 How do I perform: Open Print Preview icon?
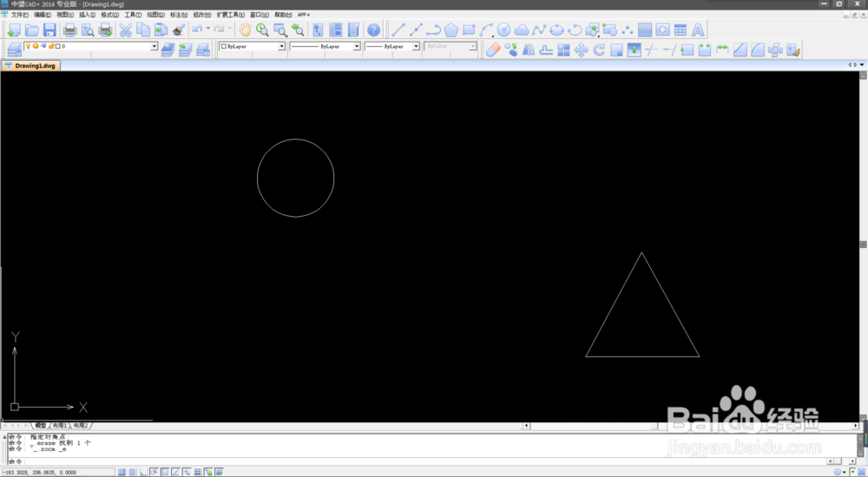click(x=88, y=29)
